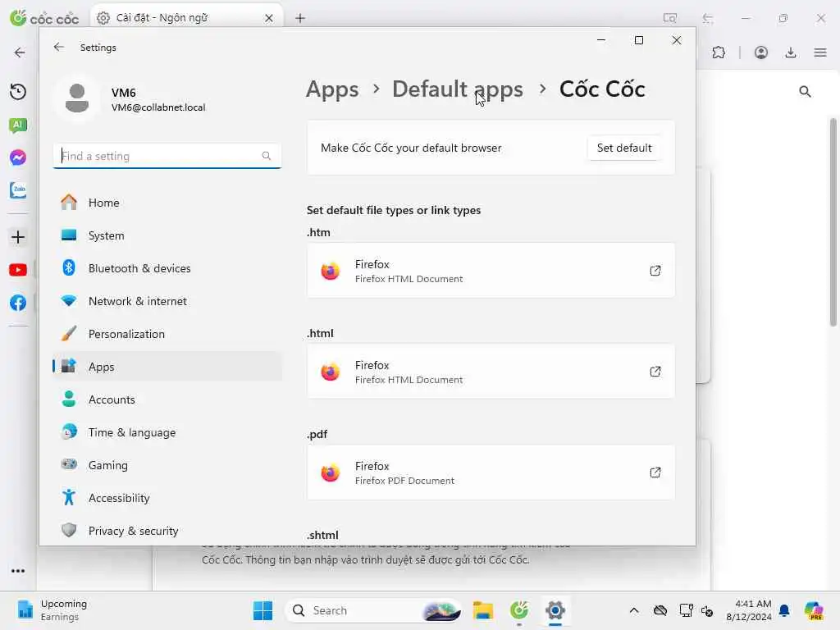The height and width of the screenshot is (630, 840).
Task: Open external link icon for .pdf Firefox
Action: click(x=655, y=472)
